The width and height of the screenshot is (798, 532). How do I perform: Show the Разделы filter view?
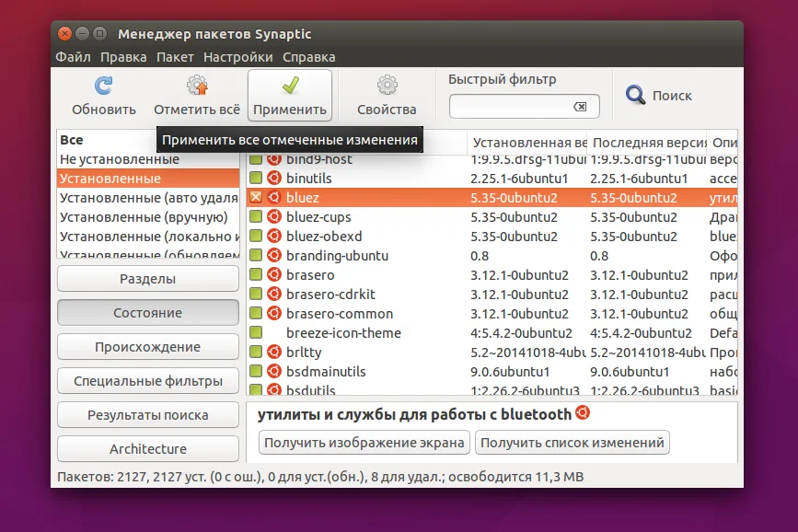point(148,279)
